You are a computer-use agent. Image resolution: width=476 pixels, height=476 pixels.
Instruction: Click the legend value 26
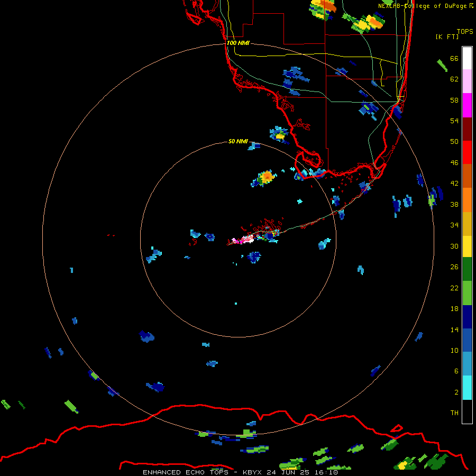tap(454, 267)
